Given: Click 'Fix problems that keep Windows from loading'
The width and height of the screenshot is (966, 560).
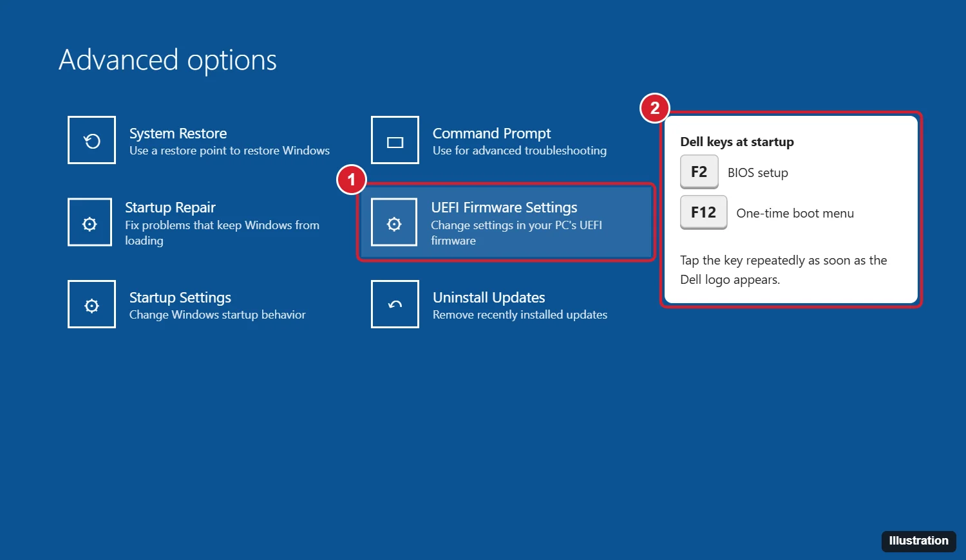Looking at the screenshot, I should (x=222, y=232).
